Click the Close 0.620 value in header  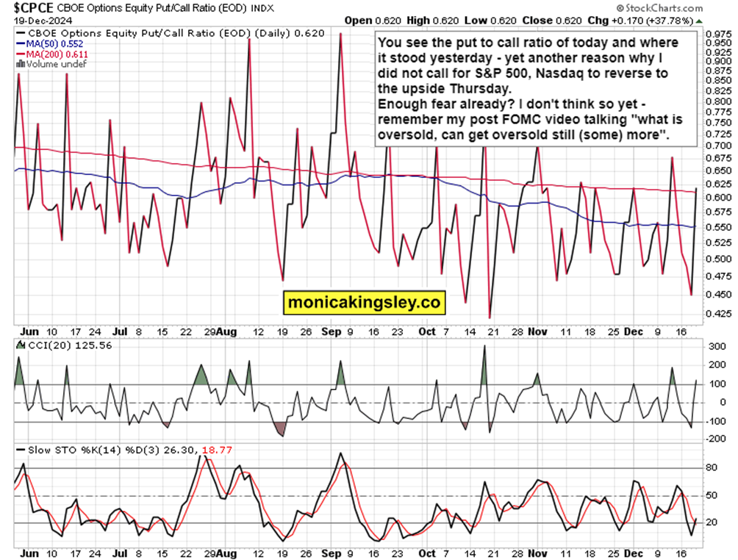(x=551, y=21)
